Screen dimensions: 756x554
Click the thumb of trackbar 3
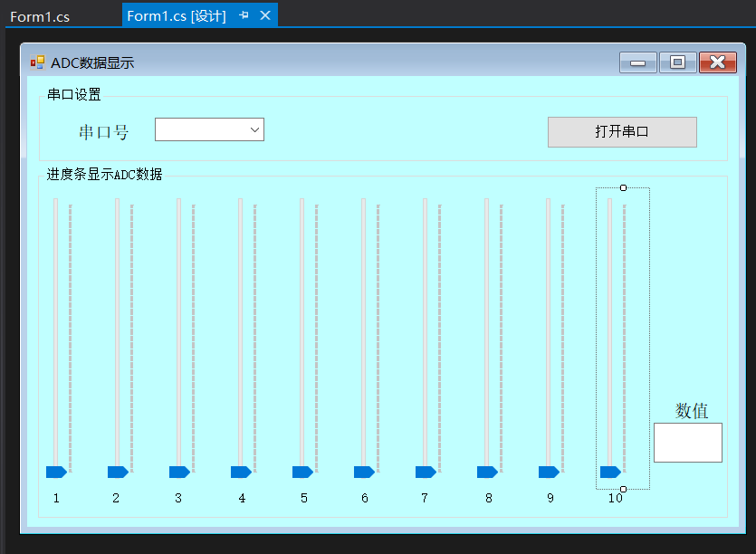[179, 472]
